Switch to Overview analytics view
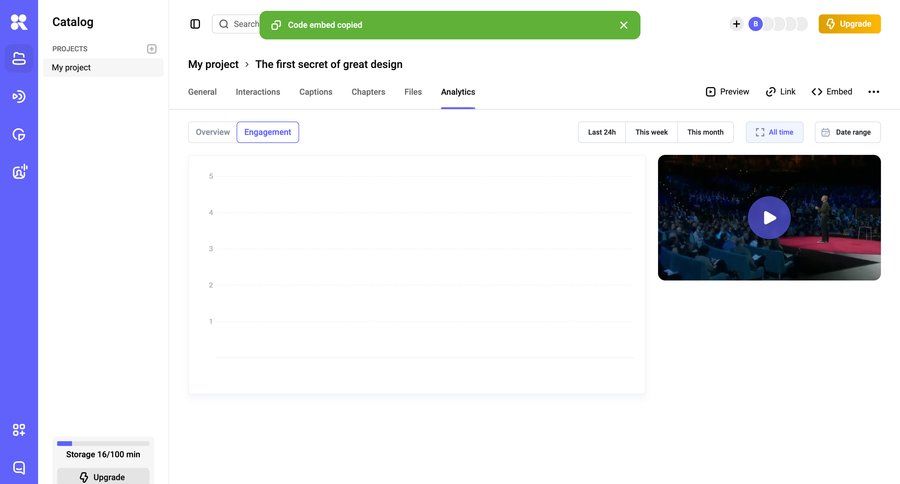900x484 pixels. pos(213,132)
